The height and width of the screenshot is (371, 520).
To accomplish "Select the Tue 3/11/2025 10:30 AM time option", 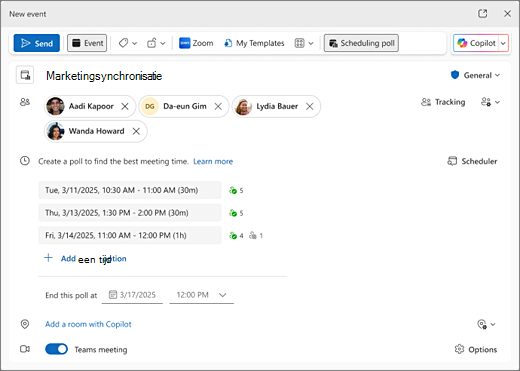I will coord(130,190).
